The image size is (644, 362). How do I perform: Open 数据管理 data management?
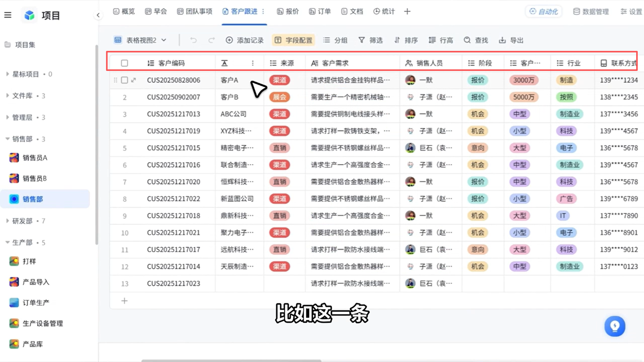591,12
